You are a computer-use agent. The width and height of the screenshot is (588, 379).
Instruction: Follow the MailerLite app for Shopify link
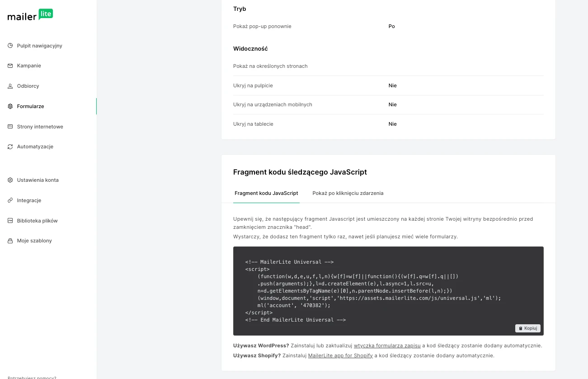click(x=340, y=355)
